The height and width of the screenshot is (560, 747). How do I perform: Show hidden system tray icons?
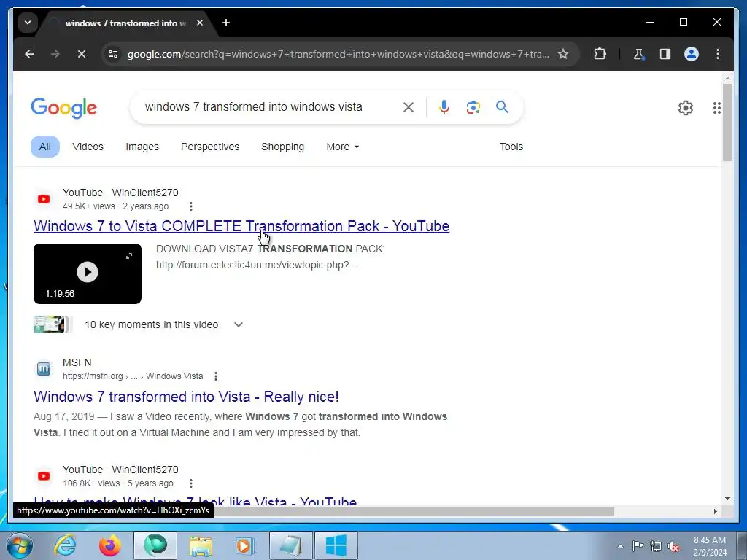coord(620,546)
